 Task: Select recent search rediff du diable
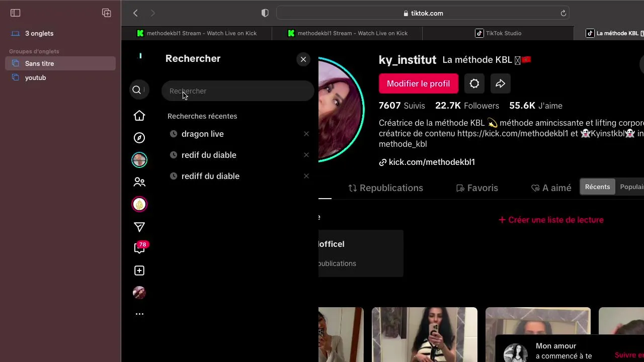210,176
